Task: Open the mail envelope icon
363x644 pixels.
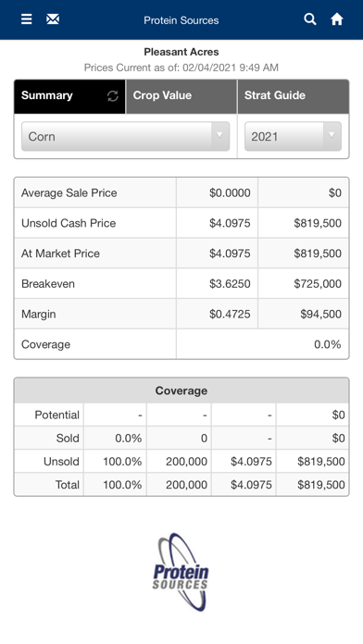Action: tap(53, 19)
